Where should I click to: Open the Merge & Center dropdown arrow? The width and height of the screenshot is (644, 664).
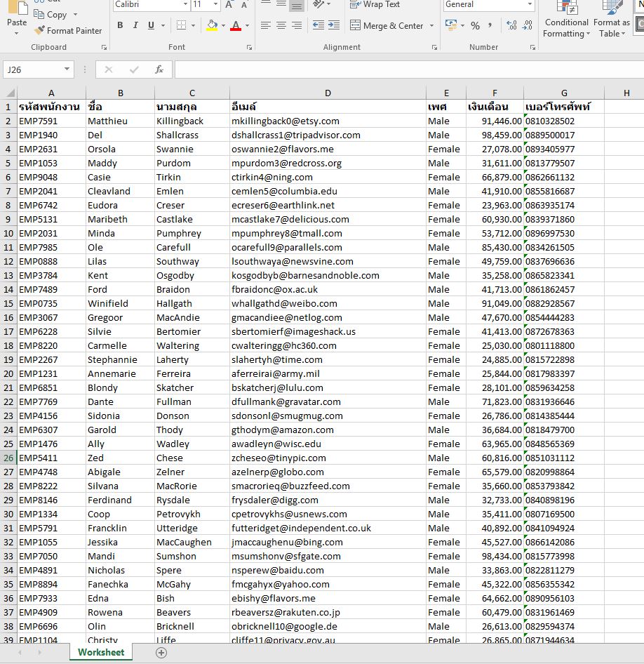431,26
